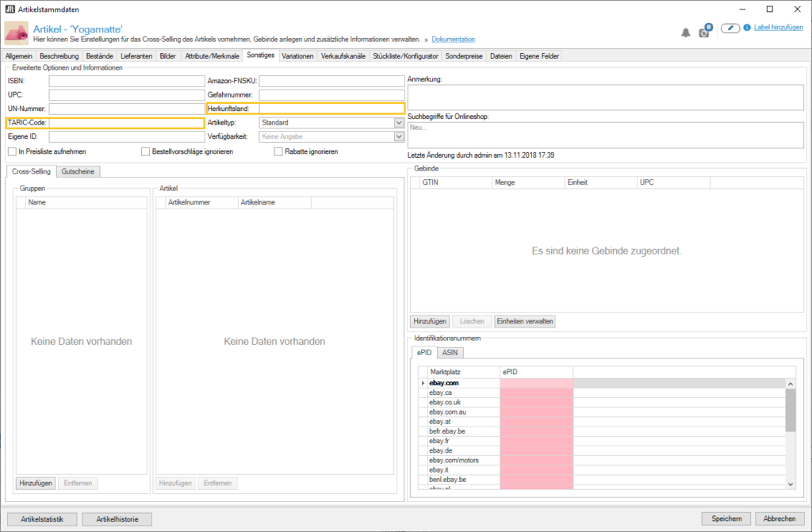Select the ASIN tab
812x532 pixels.
pos(450,352)
